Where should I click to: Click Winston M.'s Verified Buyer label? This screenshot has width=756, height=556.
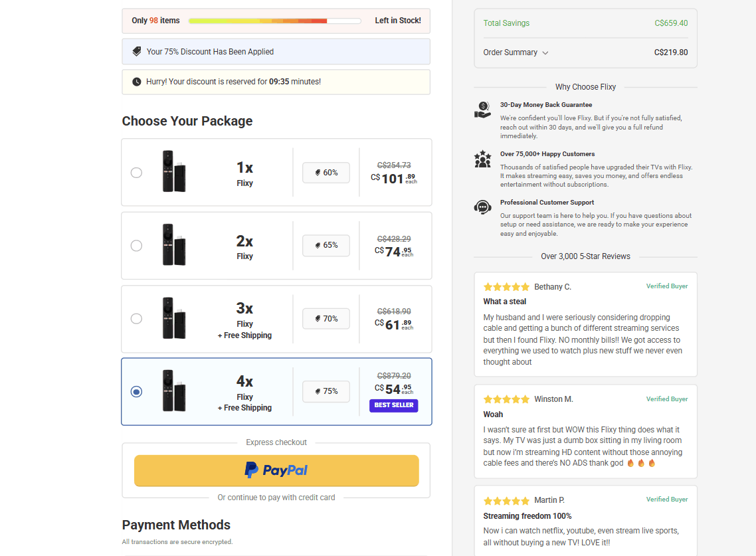tap(666, 399)
